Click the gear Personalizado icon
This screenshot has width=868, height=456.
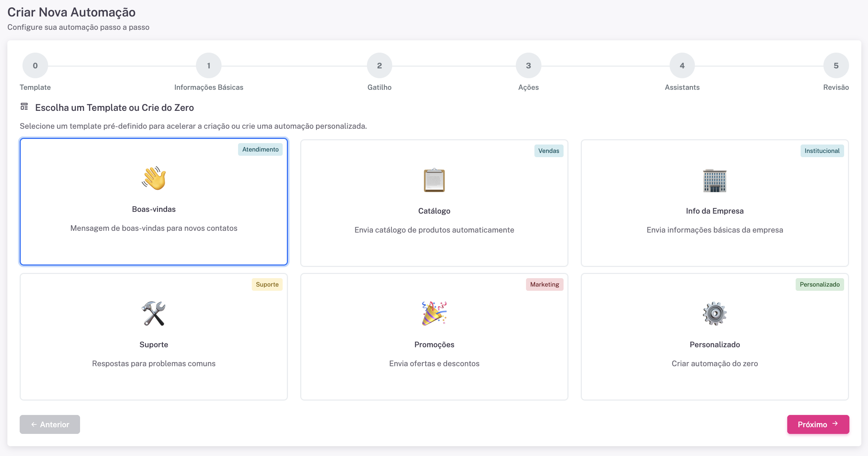(715, 314)
